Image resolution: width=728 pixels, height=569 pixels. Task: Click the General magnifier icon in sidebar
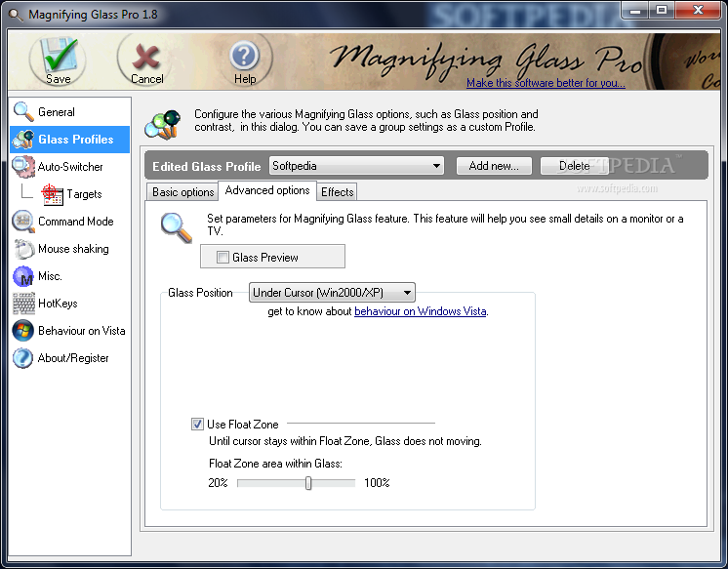(x=23, y=112)
